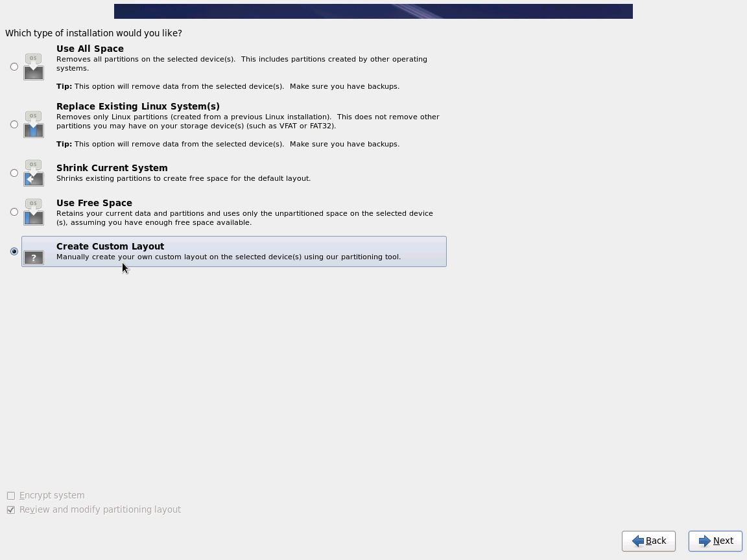Viewport: 747px width, 560px height.
Task: Select the Create Custom Layout radio button
Action: (14, 251)
